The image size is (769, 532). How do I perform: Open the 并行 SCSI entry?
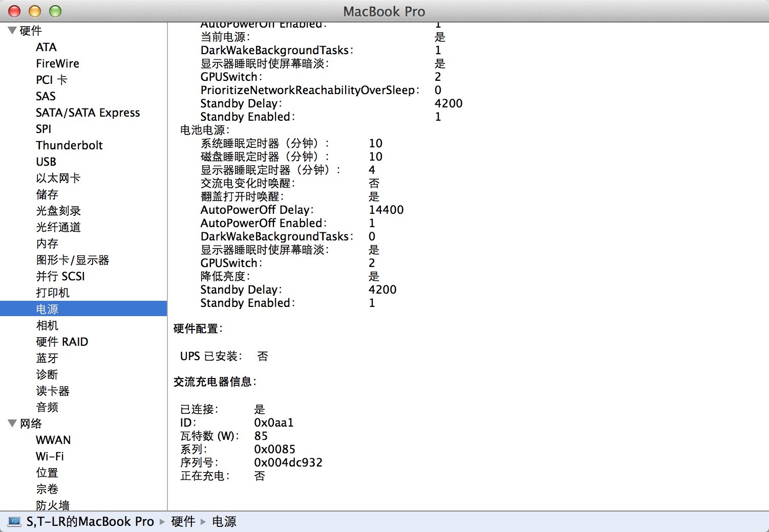60,276
